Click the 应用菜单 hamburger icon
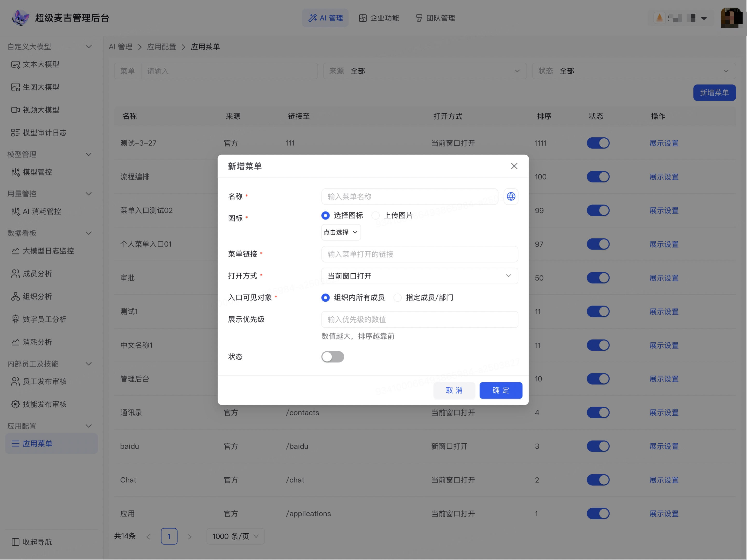This screenshot has width=747, height=560. [x=16, y=444]
